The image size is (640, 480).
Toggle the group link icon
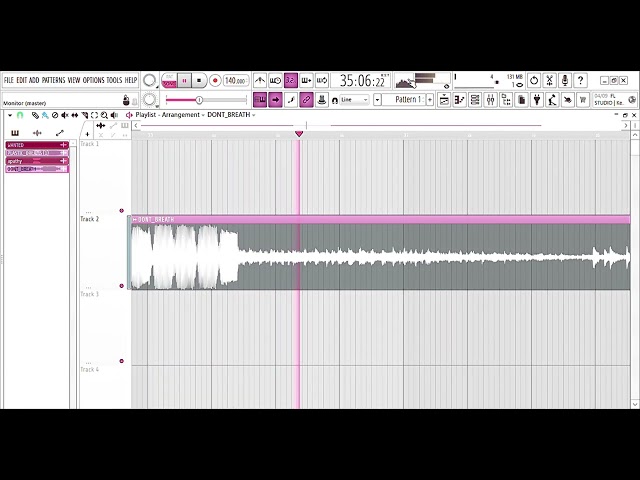(307, 100)
